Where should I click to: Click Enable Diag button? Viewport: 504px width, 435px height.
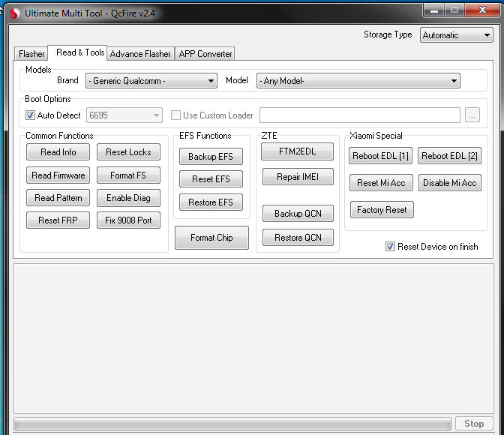click(x=128, y=198)
